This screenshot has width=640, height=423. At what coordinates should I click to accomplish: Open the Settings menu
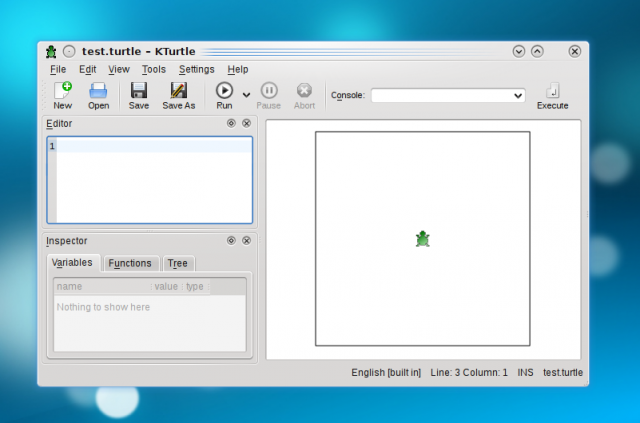coord(196,69)
